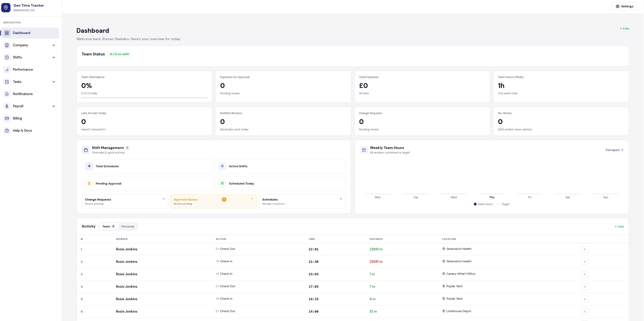Click the Team Attendance progress bar

(x=144, y=98)
